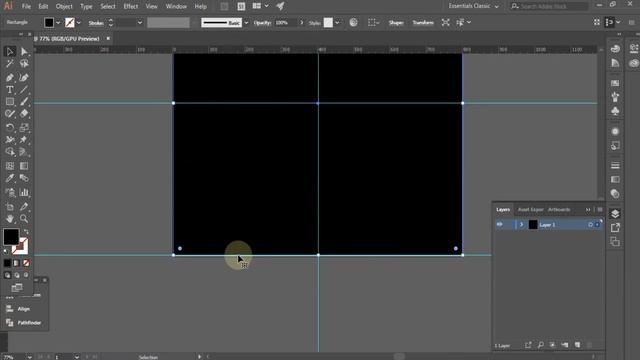Select the Gradient tool
640x360 pixels.
(x=24, y=166)
